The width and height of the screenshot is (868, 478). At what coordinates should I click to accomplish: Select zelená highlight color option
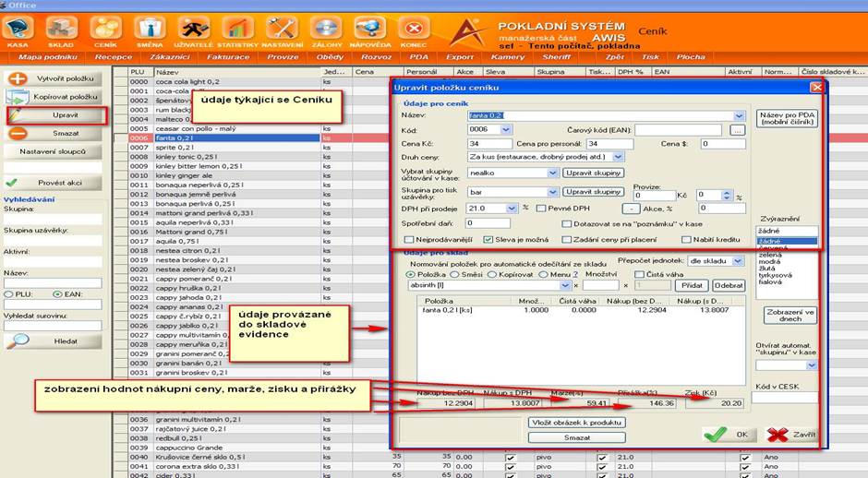pos(770,255)
